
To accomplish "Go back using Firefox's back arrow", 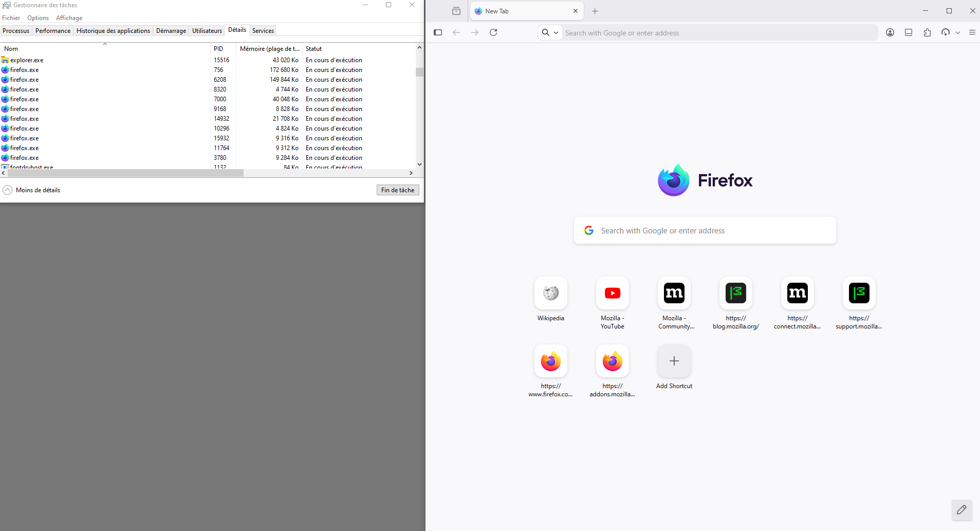I will pos(456,32).
